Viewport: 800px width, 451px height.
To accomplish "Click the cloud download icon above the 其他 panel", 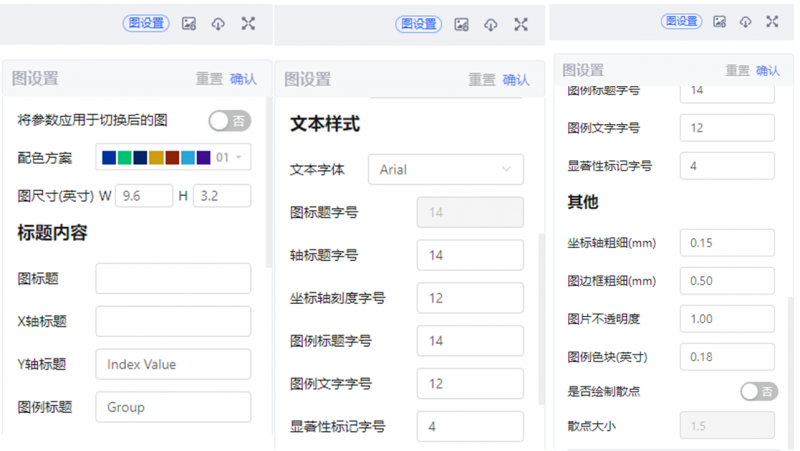I will coord(745,21).
